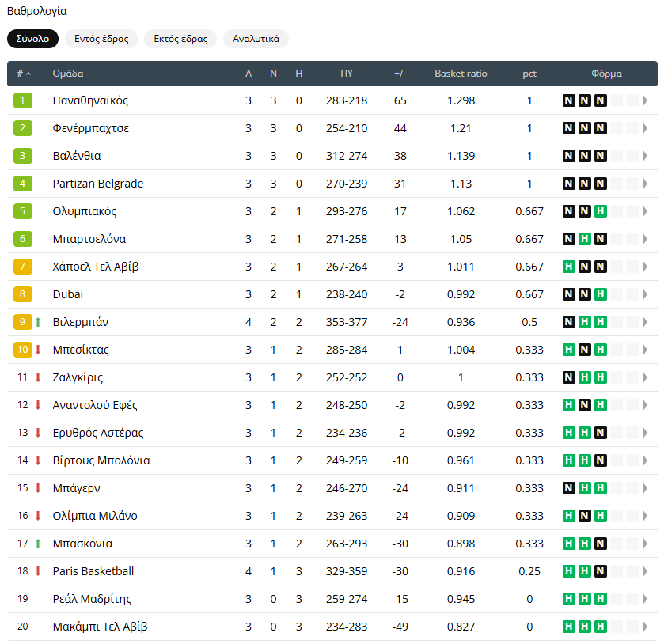This screenshot has width=664, height=644.
Task: Select the Σύνολο tab
Action: (32, 39)
